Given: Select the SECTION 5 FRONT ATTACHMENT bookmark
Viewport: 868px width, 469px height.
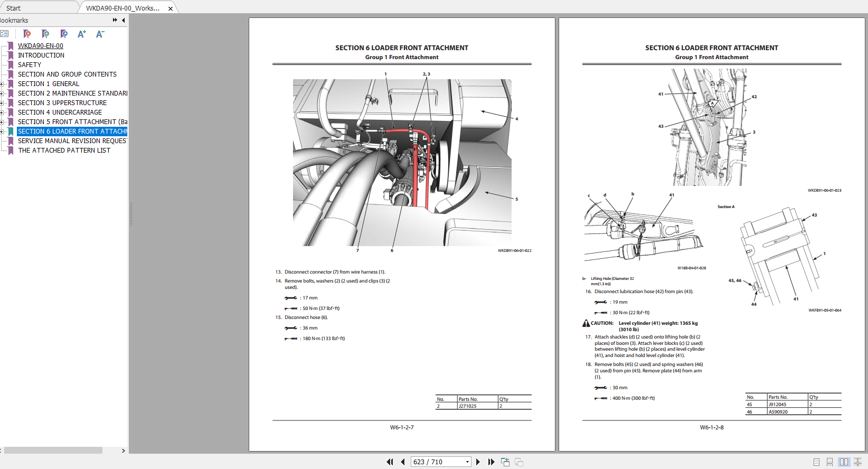Looking at the screenshot, I should [73, 122].
